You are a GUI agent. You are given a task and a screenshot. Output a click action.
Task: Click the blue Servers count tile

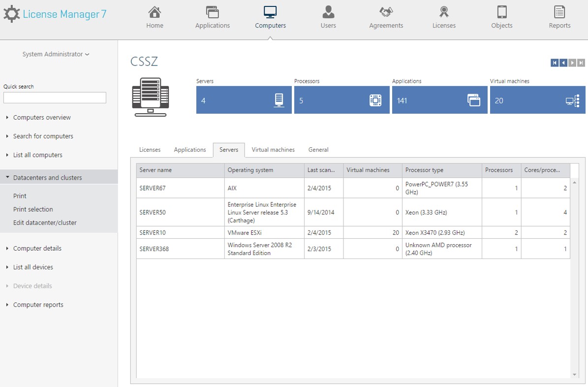coord(243,100)
